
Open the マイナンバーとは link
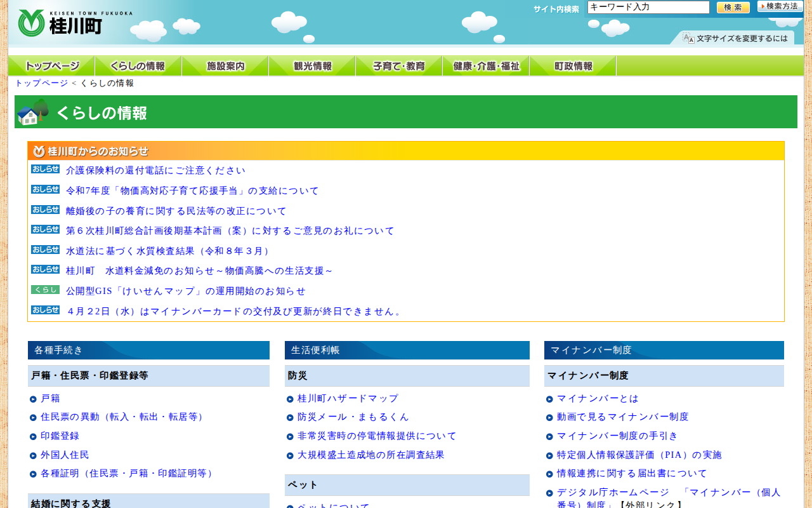(x=598, y=399)
